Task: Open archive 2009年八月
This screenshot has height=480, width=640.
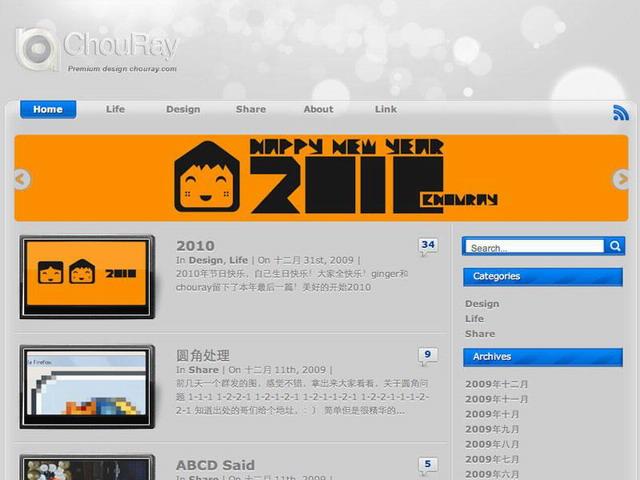Action: click(x=492, y=444)
